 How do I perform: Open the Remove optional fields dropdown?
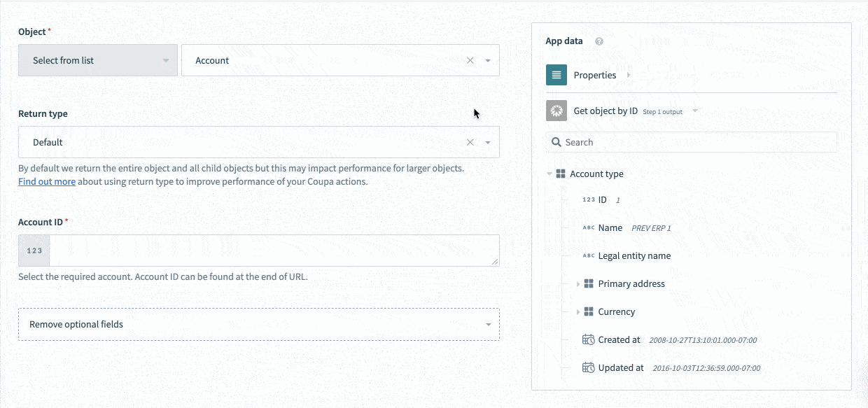pos(488,324)
